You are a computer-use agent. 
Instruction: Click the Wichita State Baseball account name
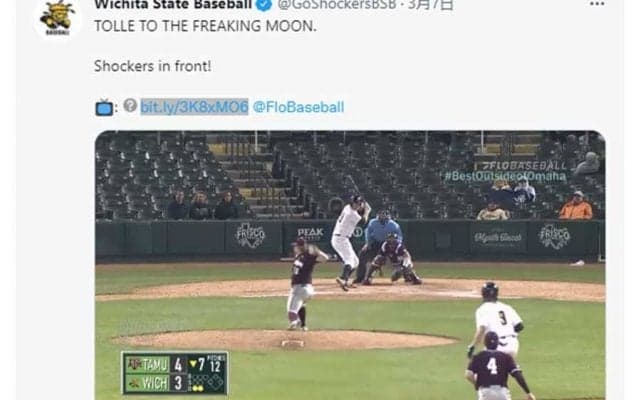click(173, 4)
